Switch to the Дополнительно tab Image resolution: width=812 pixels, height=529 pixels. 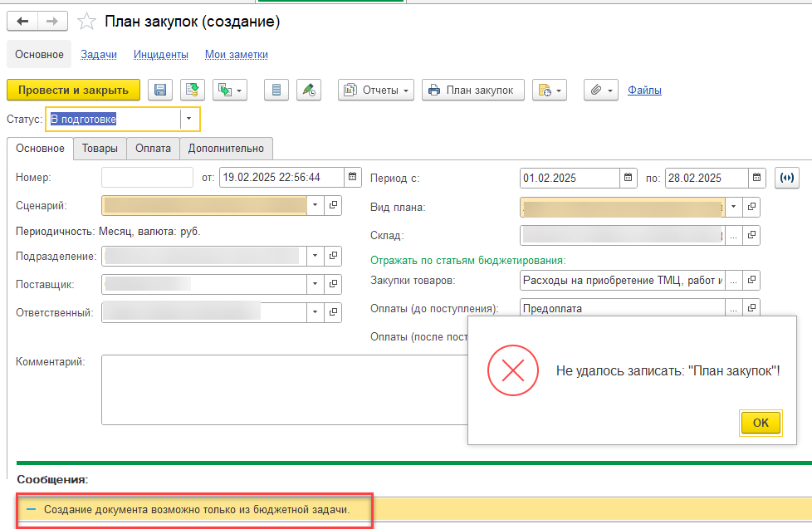coord(226,148)
